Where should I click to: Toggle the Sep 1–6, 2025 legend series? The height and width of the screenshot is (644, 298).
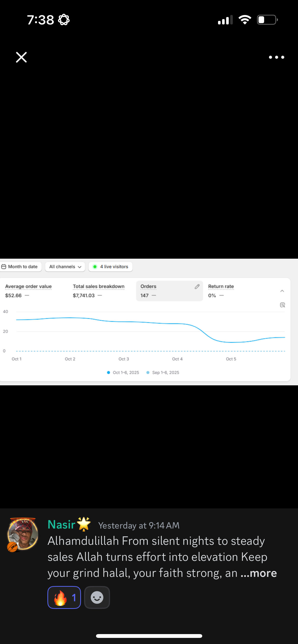click(x=163, y=372)
